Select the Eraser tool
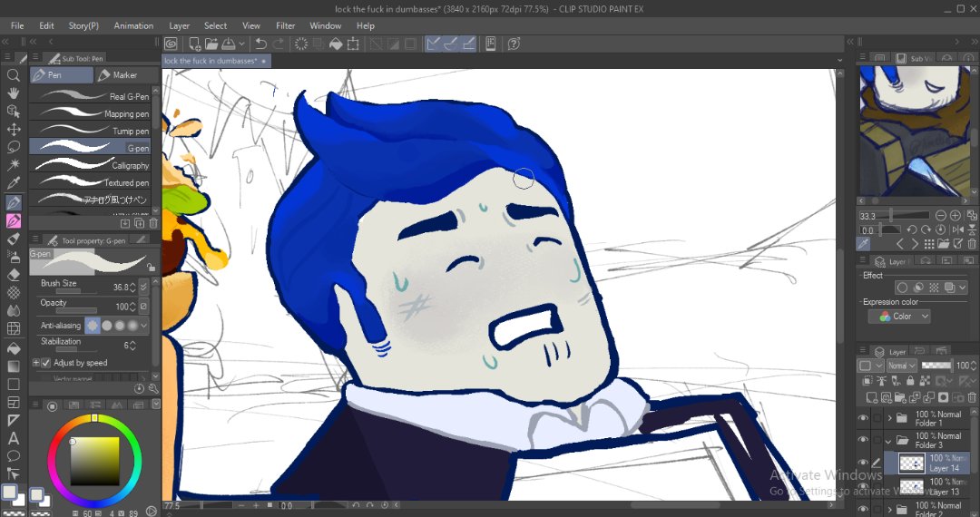The height and width of the screenshot is (517, 980). 13,275
